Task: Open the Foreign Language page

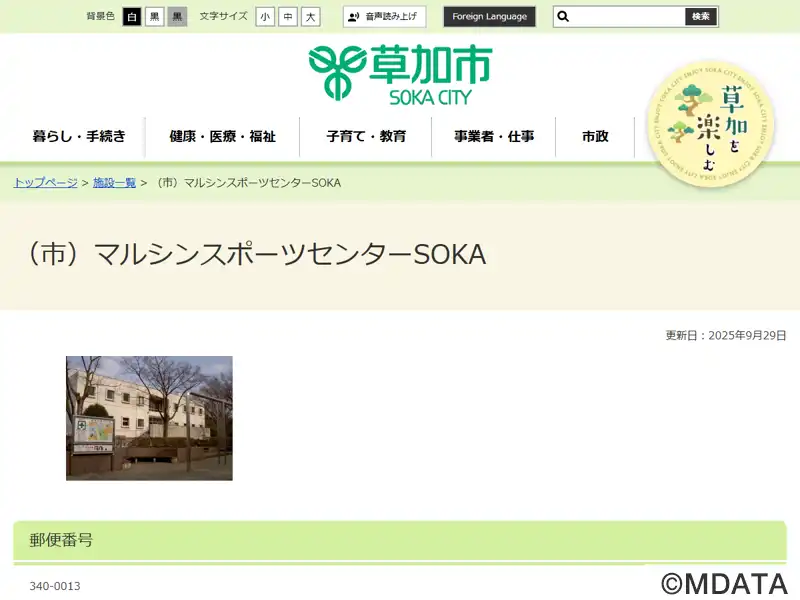Action: pyautogui.click(x=489, y=17)
